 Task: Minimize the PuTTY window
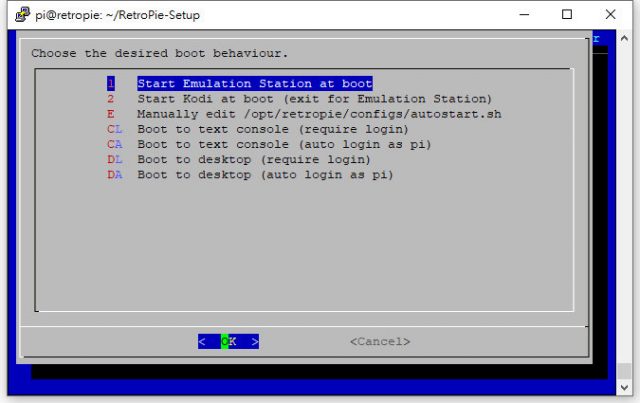click(x=524, y=14)
